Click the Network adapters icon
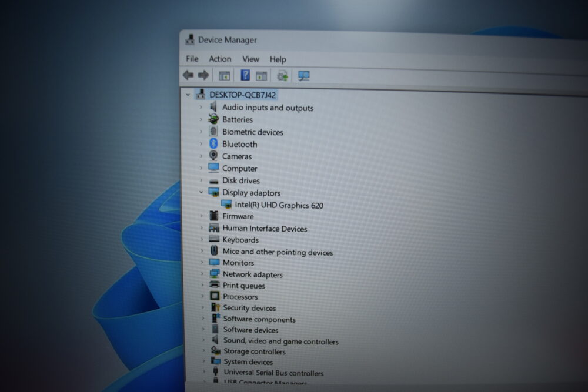The image size is (588, 392). 215,273
